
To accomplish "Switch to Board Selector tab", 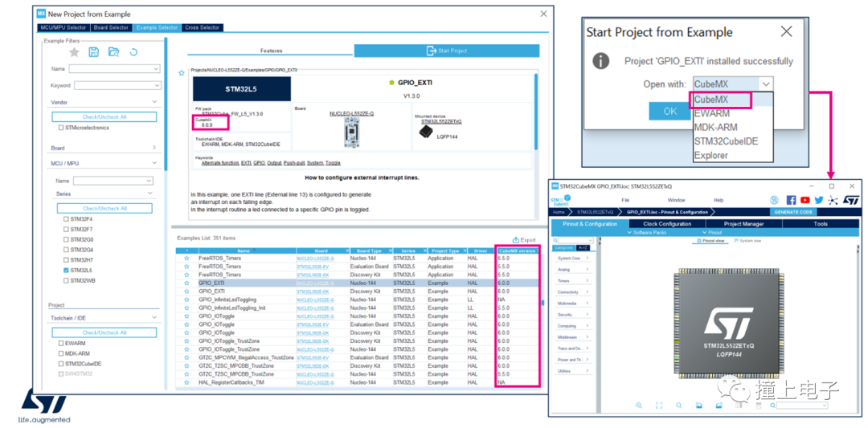I will tap(111, 27).
